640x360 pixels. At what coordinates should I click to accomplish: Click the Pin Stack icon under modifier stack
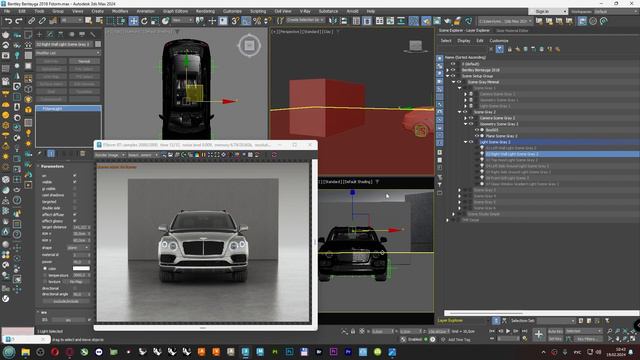click(x=40, y=153)
